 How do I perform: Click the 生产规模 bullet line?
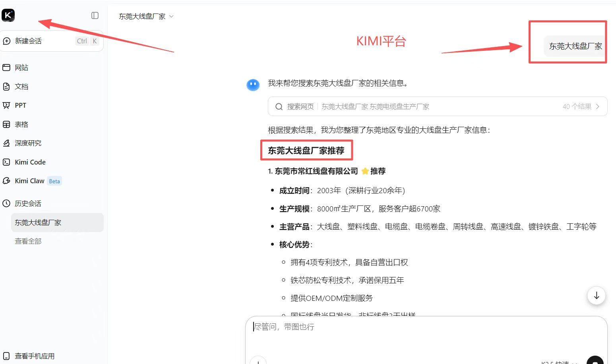click(x=360, y=209)
